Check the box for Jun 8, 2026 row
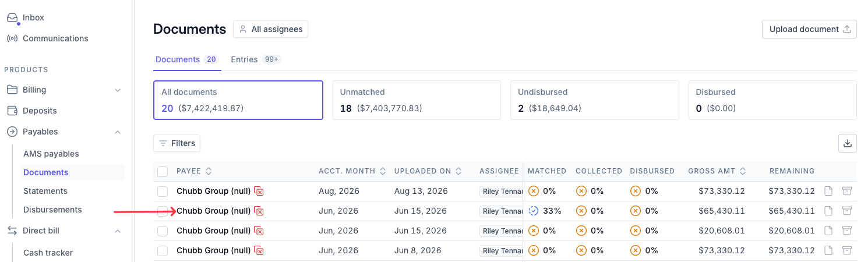Image resolution: width=868 pixels, height=262 pixels. tap(163, 250)
